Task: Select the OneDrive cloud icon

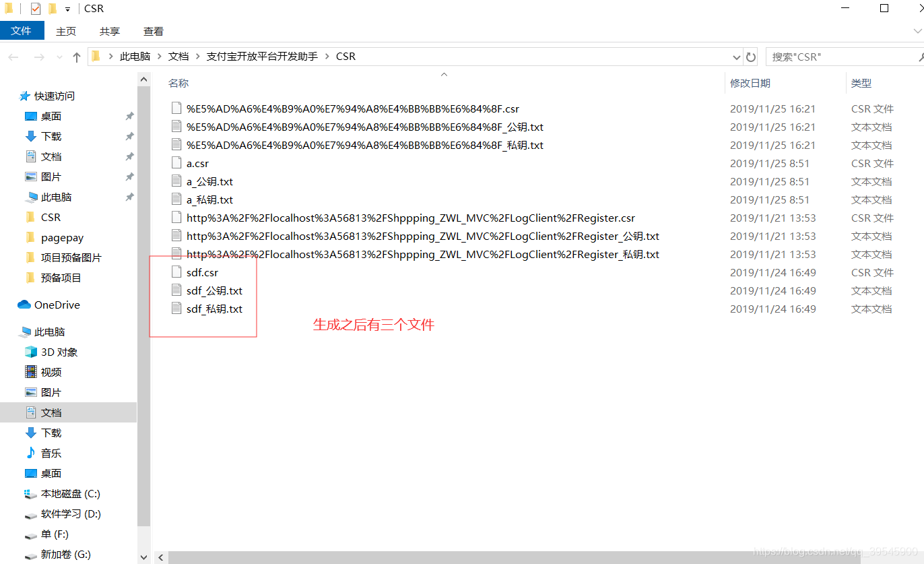Action: (x=24, y=305)
